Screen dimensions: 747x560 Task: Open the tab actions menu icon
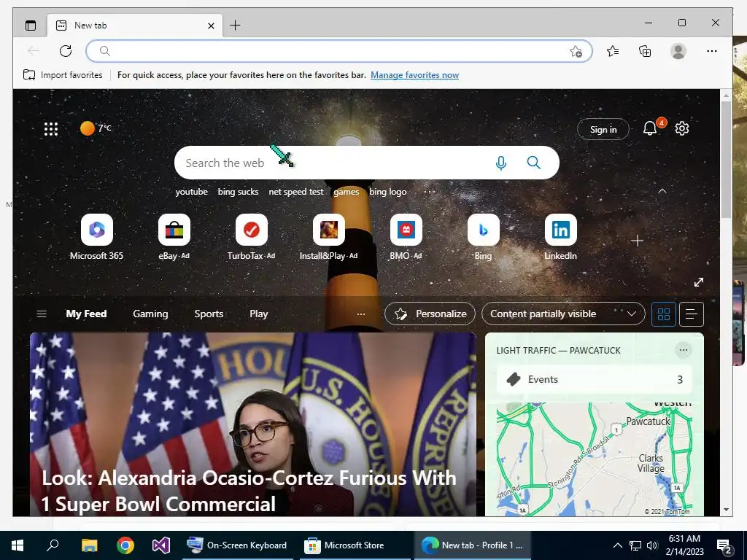coord(31,26)
